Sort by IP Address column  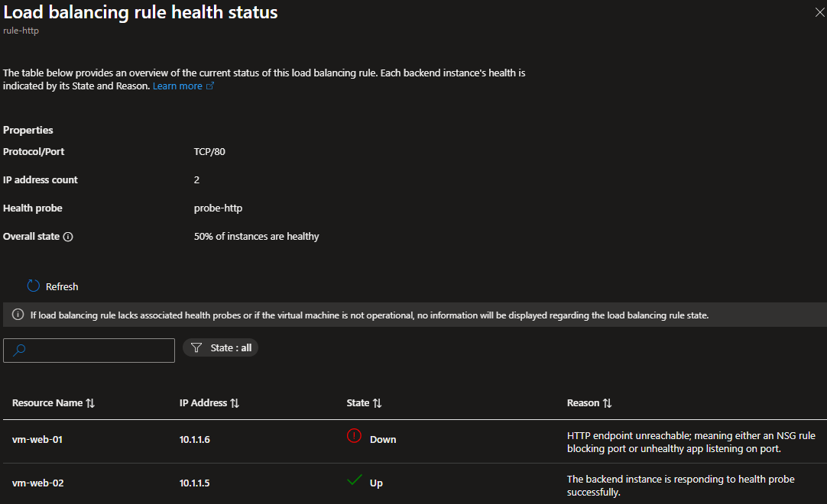coord(209,402)
